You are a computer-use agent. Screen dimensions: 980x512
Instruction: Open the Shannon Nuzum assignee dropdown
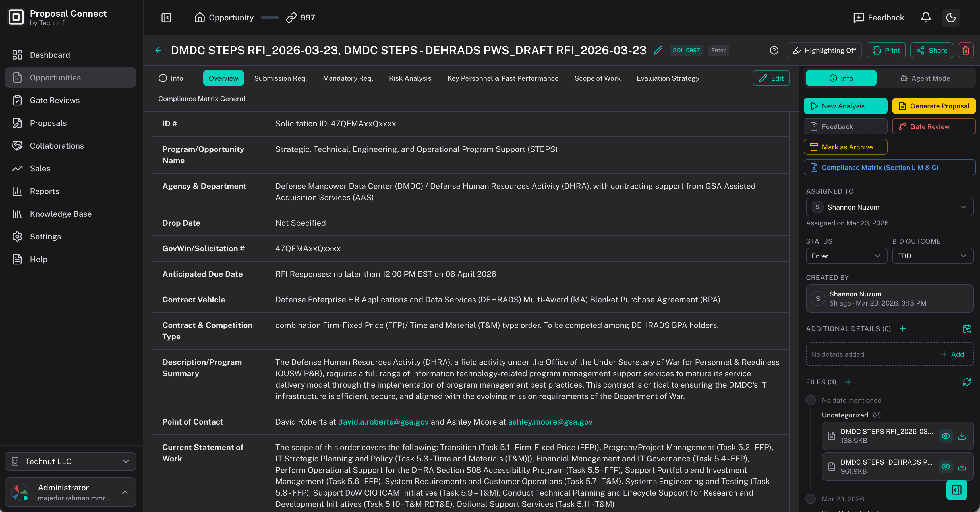(889, 207)
